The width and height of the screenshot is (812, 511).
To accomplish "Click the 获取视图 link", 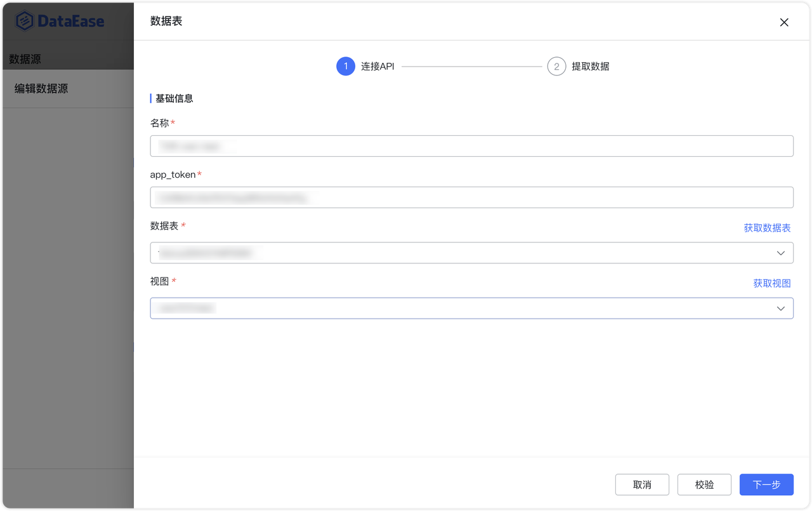I will click(x=772, y=283).
